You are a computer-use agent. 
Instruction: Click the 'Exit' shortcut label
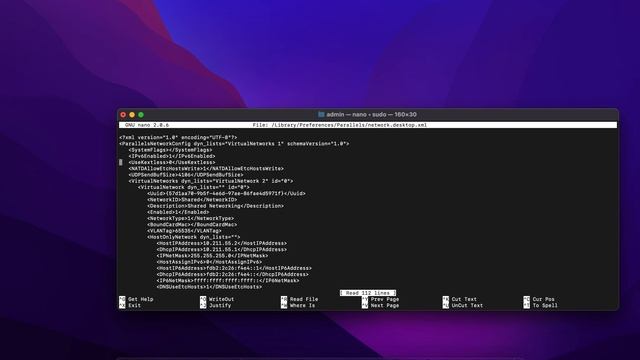click(134, 305)
